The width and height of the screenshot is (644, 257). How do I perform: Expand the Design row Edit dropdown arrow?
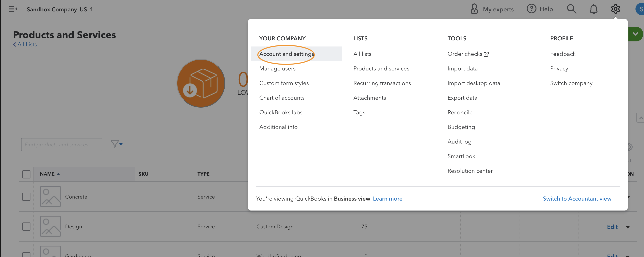pos(628,227)
